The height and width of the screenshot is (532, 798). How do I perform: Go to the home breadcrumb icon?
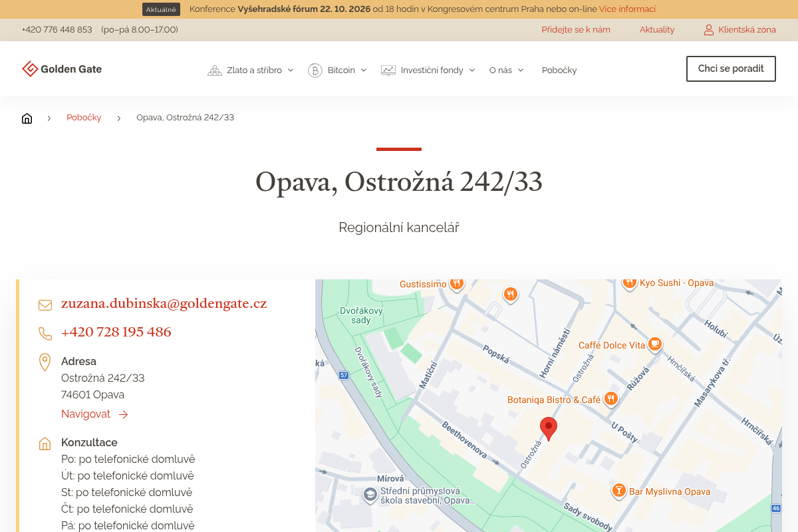(x=27, y=118)
